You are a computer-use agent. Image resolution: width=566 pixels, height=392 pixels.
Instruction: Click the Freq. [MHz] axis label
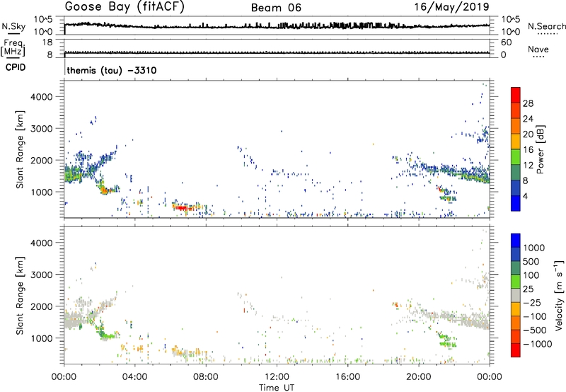(13, 48)
